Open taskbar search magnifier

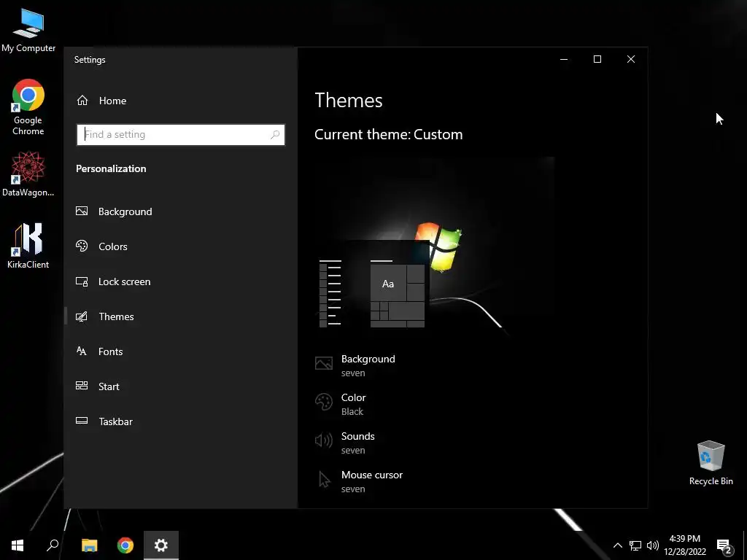[53, 545]
